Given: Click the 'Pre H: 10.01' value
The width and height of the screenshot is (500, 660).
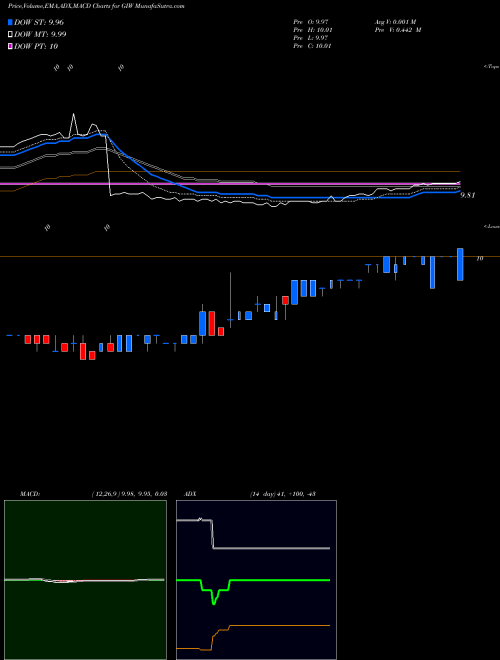Looking at the screenshot, I should tap(313, 30).
